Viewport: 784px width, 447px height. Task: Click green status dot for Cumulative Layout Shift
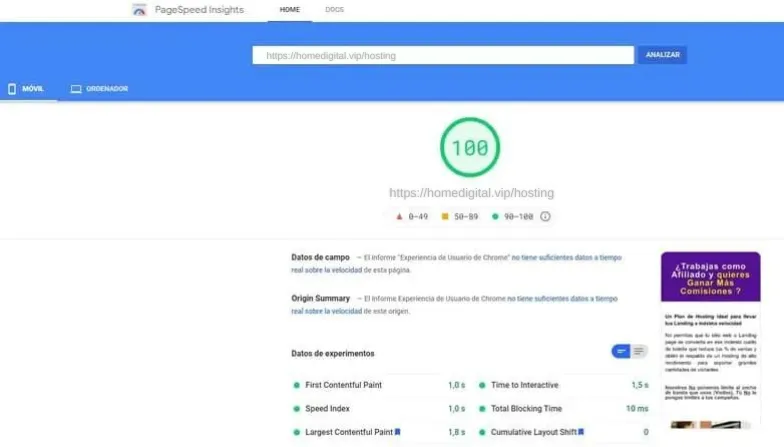tap(482, 432)
